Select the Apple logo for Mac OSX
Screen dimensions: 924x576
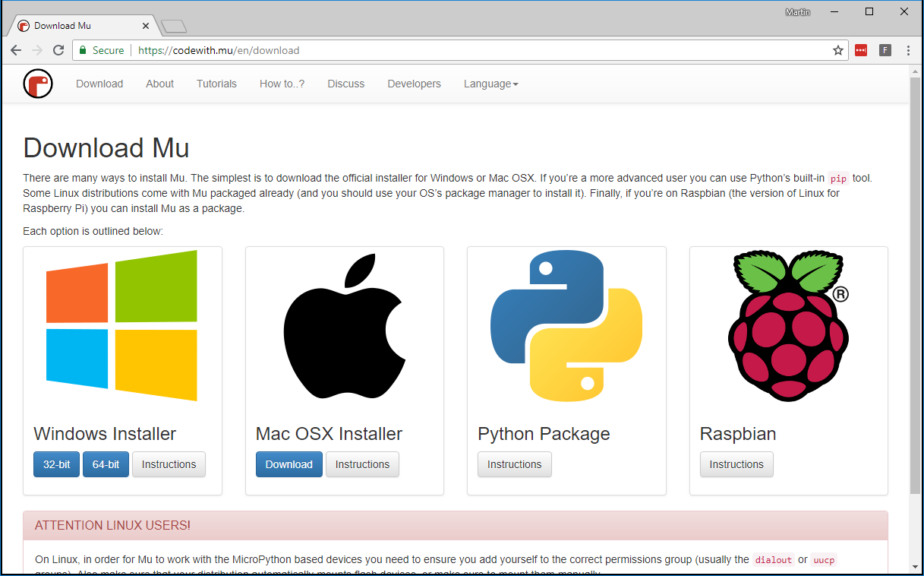[x=344, y=325]
